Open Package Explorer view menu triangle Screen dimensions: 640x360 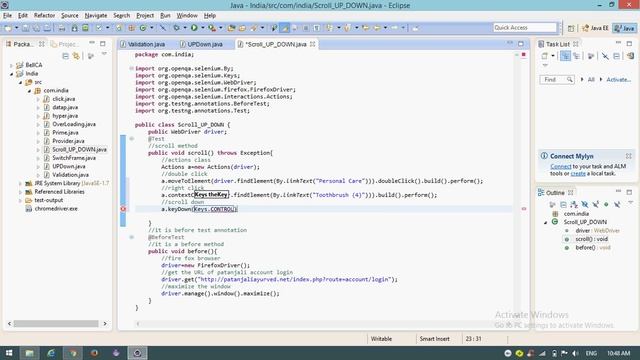click(x=104, y=54)
